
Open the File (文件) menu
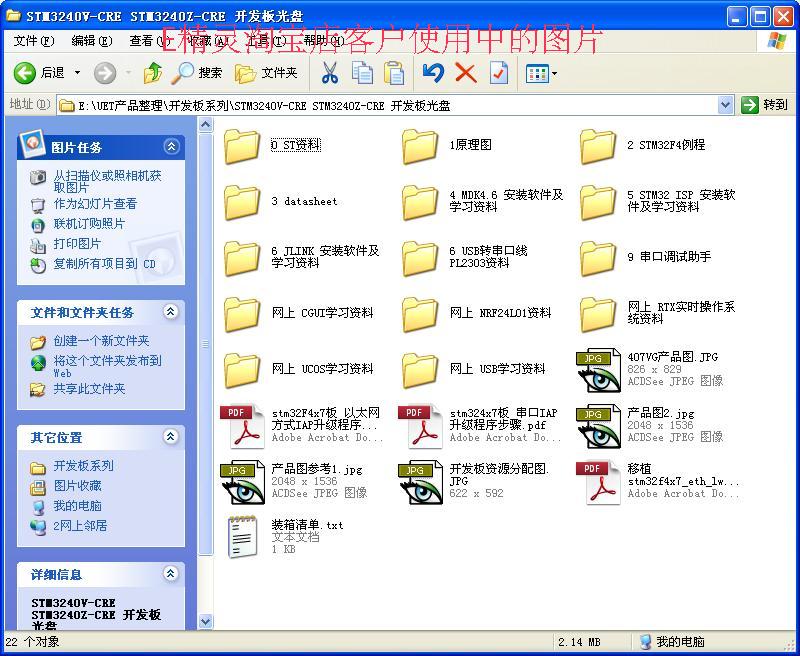coord(34,41)
